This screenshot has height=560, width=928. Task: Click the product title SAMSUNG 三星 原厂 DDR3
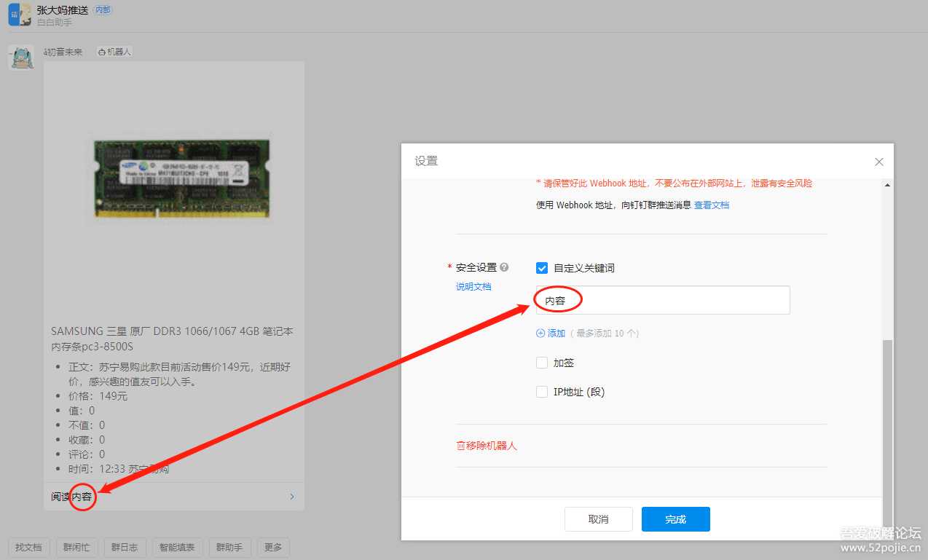coord(172,339)
